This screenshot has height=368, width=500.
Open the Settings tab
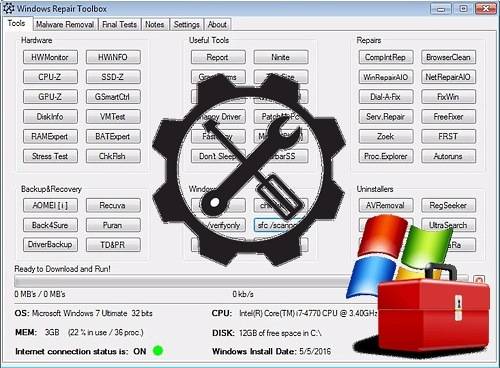(x=186, y=25)
